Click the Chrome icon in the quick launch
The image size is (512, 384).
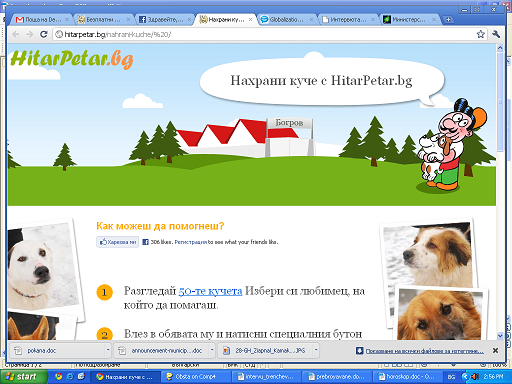(x=59, y=377)
